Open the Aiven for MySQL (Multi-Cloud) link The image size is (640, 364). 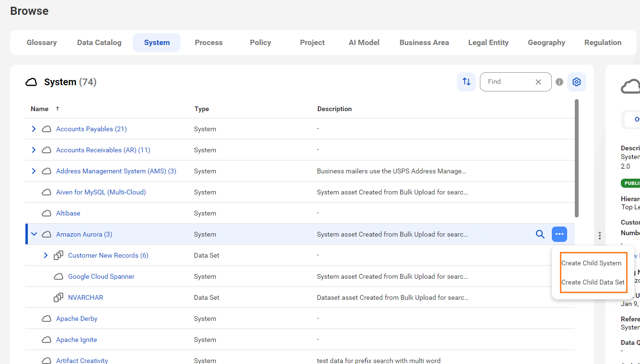tap(101, 192)
